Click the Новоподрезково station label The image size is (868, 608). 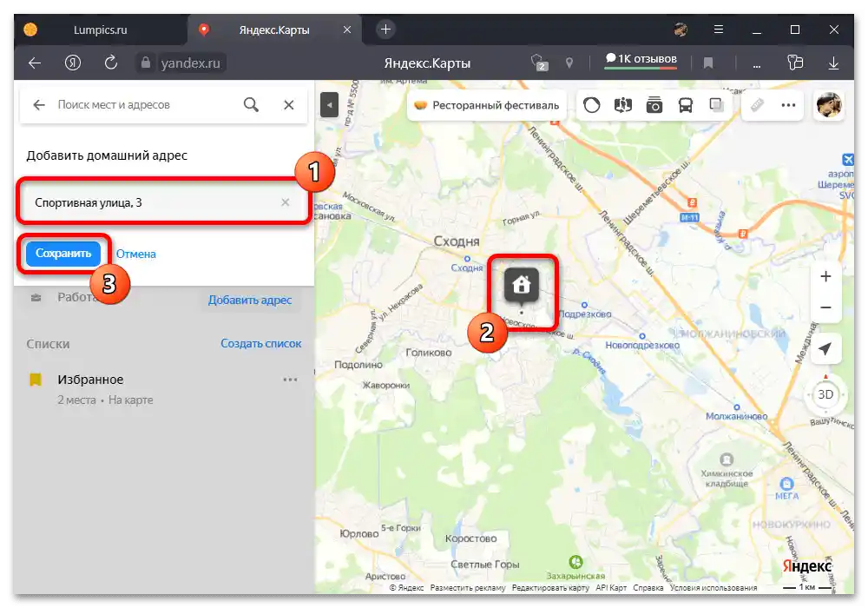642,345
